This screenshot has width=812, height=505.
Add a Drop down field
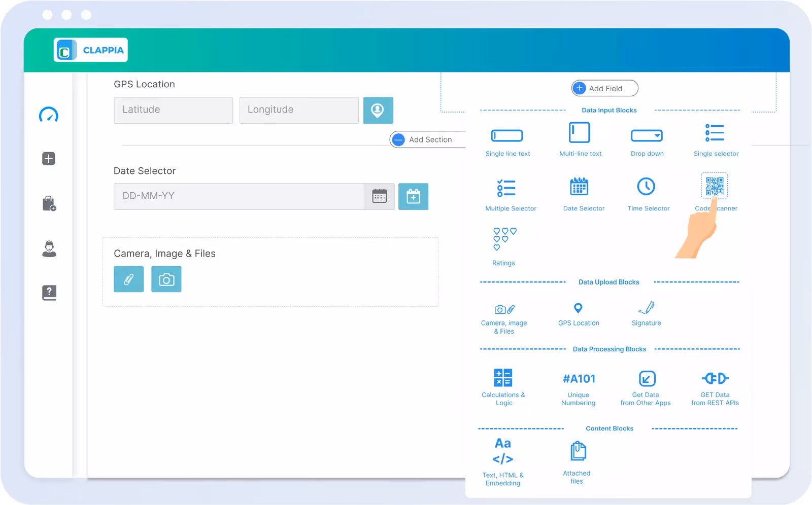647,136
